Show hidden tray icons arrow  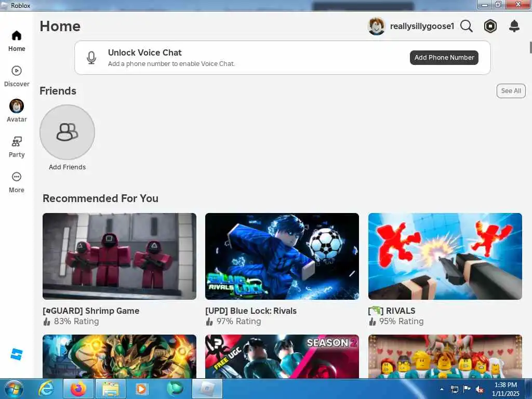(442, 389)
